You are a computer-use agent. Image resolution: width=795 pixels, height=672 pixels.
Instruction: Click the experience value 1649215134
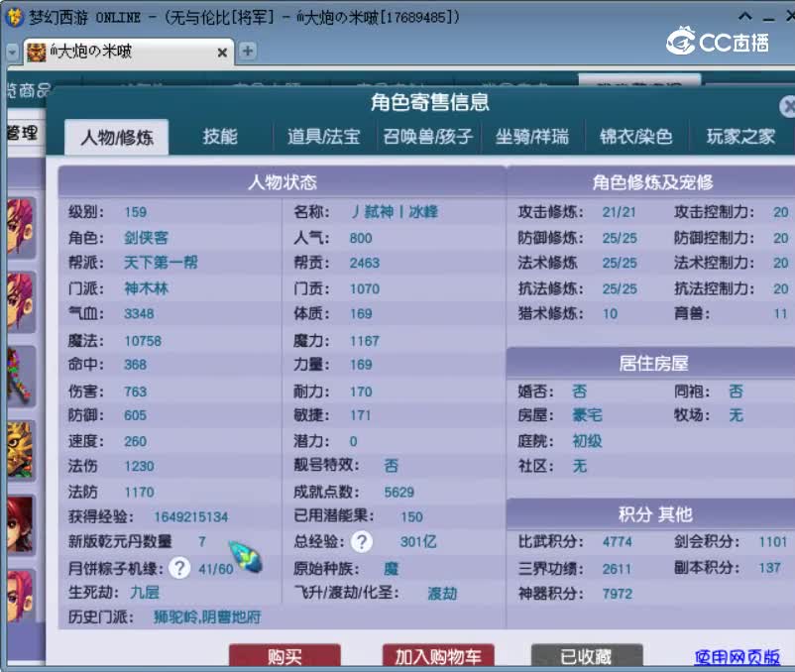pyautogui.click(x=191, y=517)
